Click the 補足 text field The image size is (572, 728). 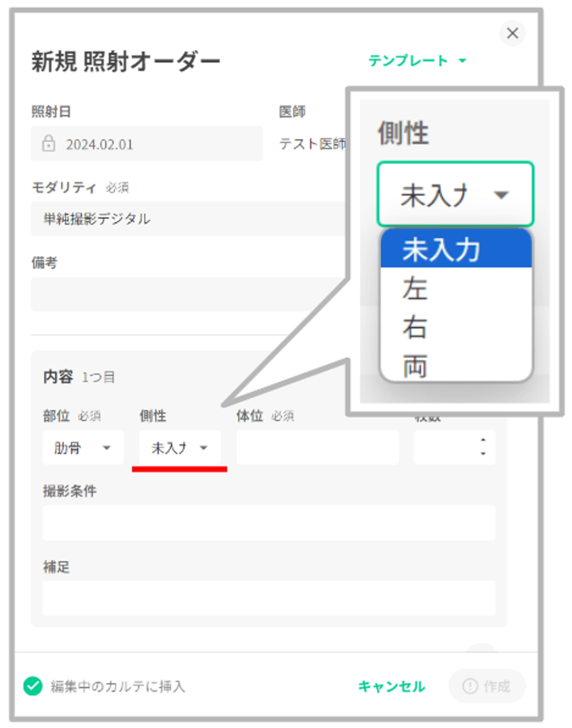point(269,598)
